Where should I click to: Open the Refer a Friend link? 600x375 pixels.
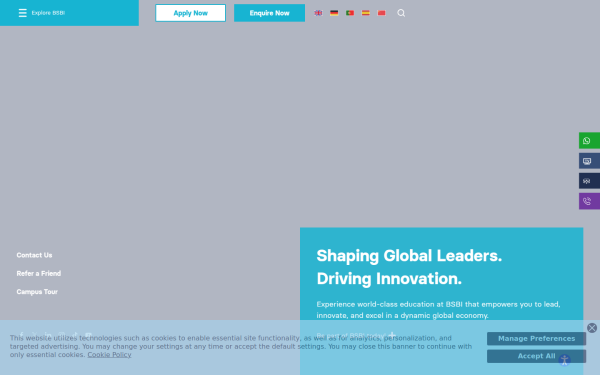(39, 274)
